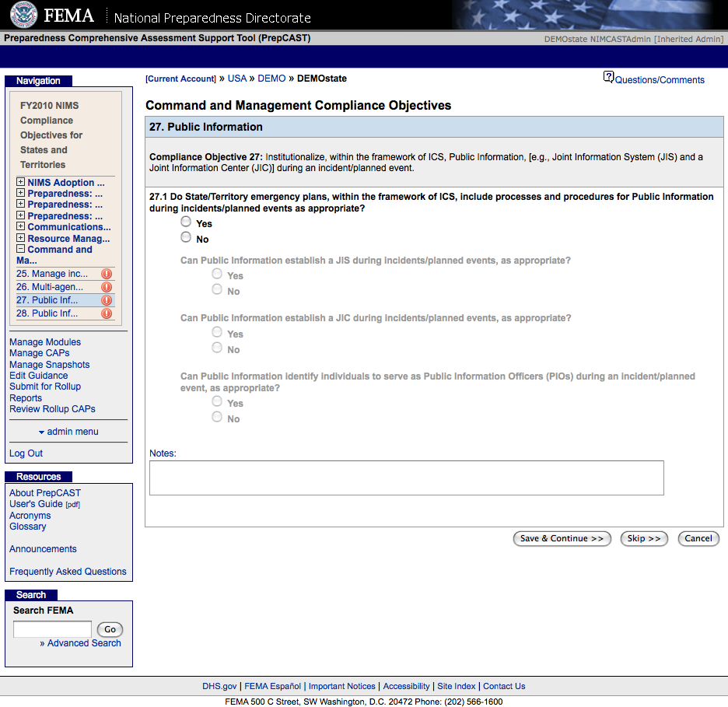Click the FEMA seal logo

(x=24, y=16)
